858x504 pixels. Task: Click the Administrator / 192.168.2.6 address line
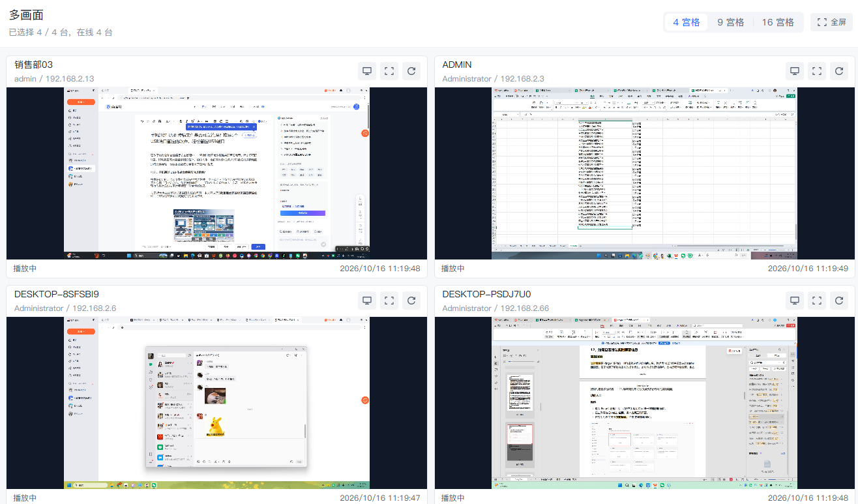click(x=65, y=308)
